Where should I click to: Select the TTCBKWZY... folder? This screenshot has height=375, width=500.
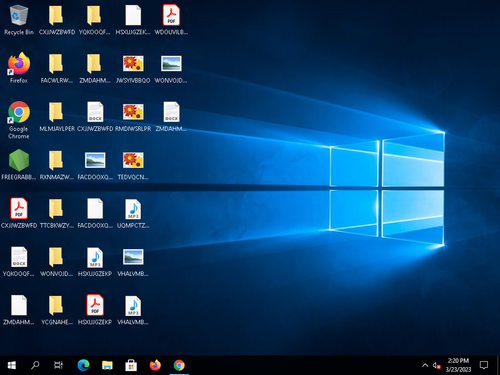[x=57, y=213]
